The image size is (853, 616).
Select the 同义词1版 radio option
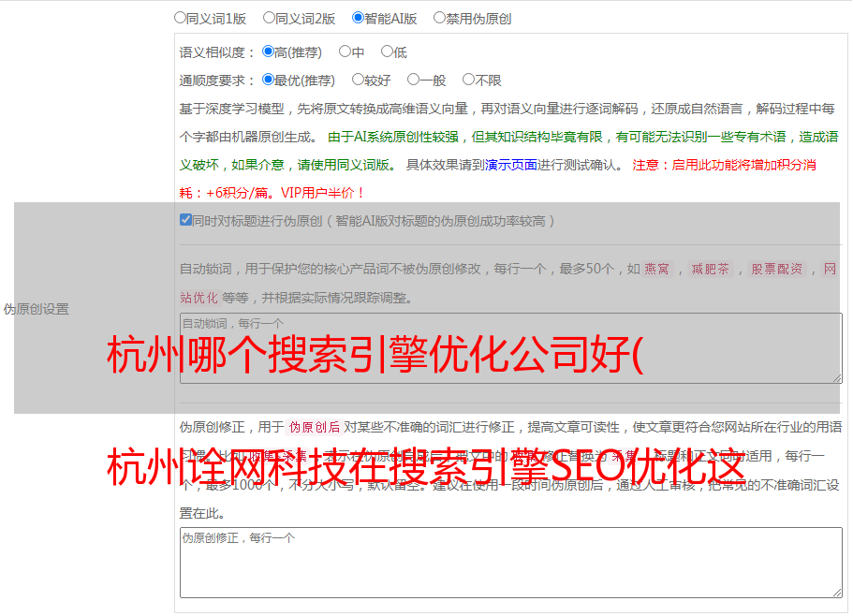(x=180, y=18)
